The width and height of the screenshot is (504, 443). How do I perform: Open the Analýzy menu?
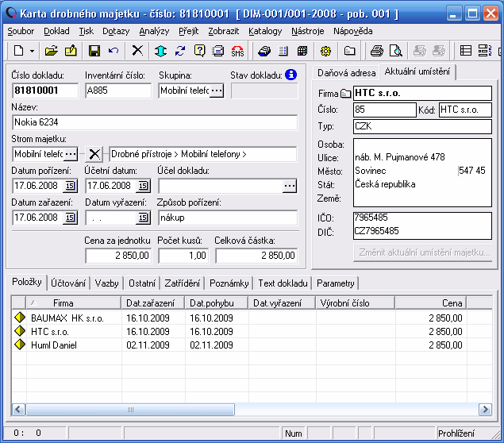click(154, 31)
